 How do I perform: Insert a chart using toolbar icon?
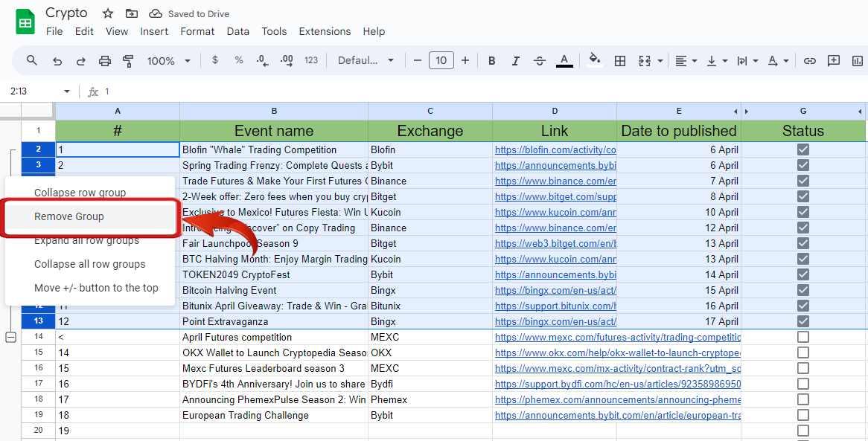[858, 61]
